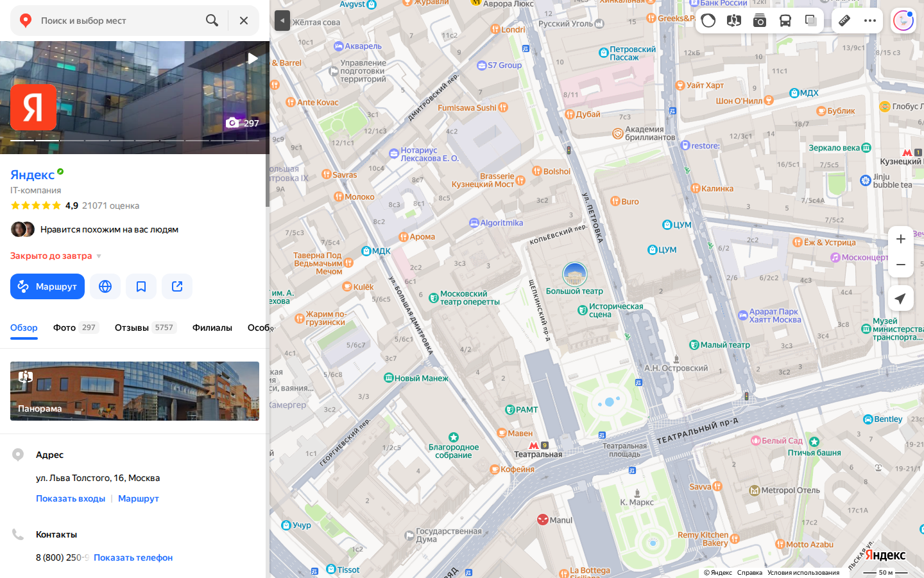Click the Белый Сад marker

pos(756,441)
